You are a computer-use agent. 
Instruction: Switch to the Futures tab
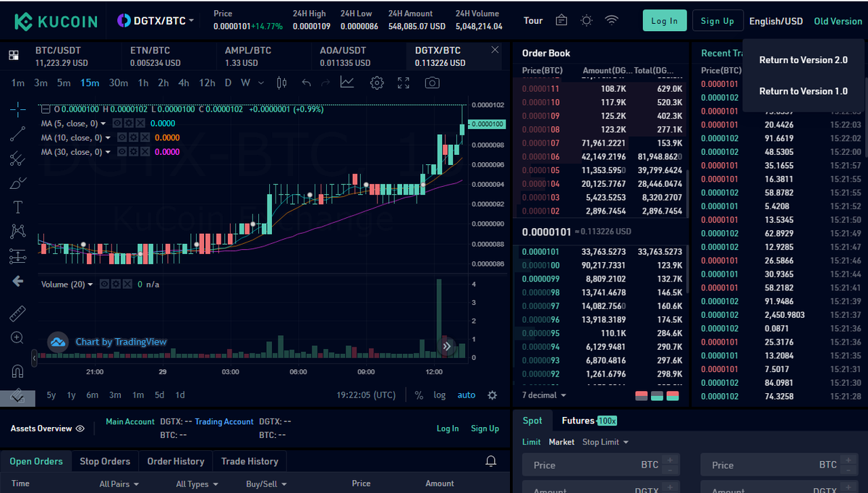589,421
